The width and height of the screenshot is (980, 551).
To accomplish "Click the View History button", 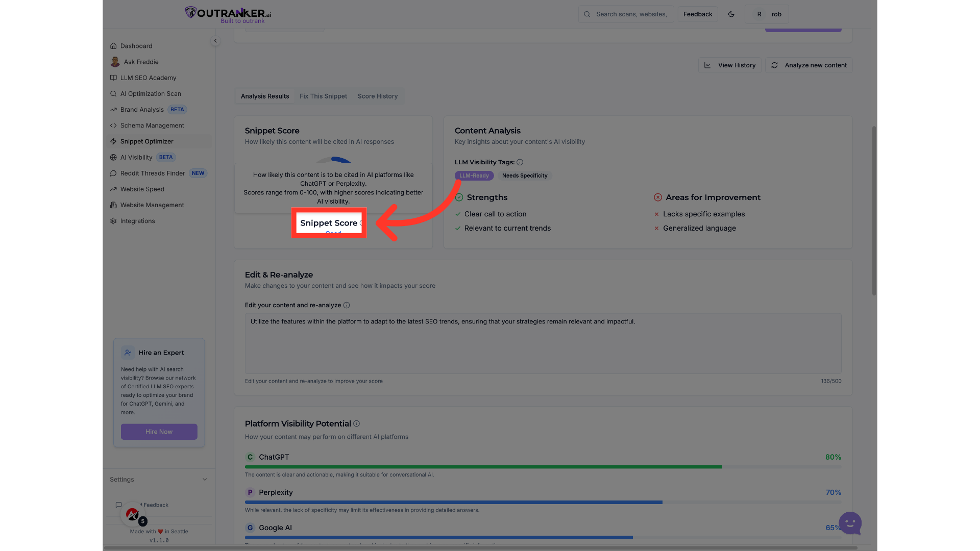I will coord(730,65).
